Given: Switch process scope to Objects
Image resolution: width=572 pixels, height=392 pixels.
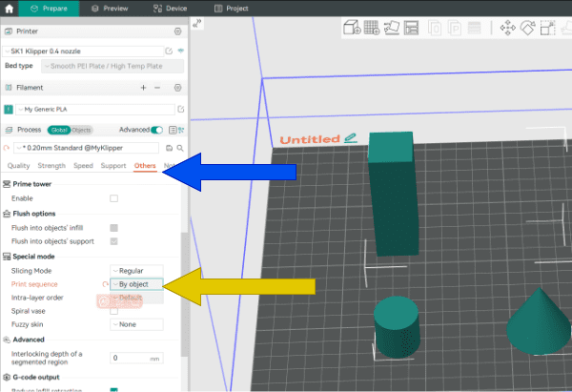Looking at the screenshot, I should tap(81, 130).
